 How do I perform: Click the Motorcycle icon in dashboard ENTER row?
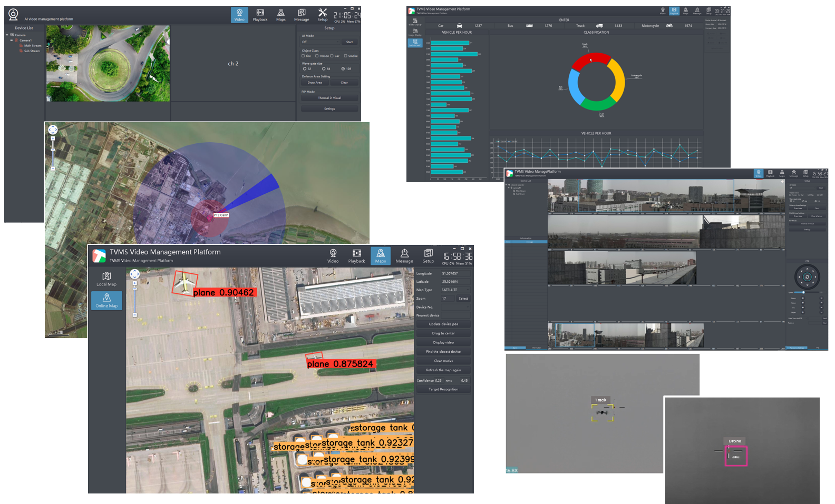[x=669, y=25]
